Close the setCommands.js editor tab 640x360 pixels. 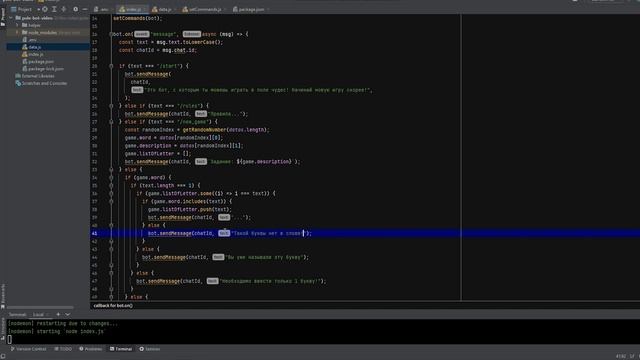tap(225, 9)
